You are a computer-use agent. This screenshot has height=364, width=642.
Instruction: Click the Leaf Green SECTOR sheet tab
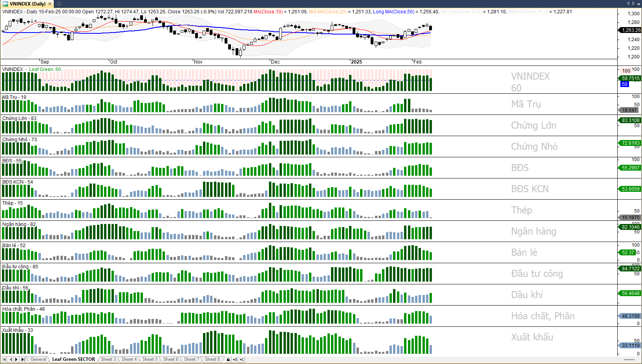73,359
